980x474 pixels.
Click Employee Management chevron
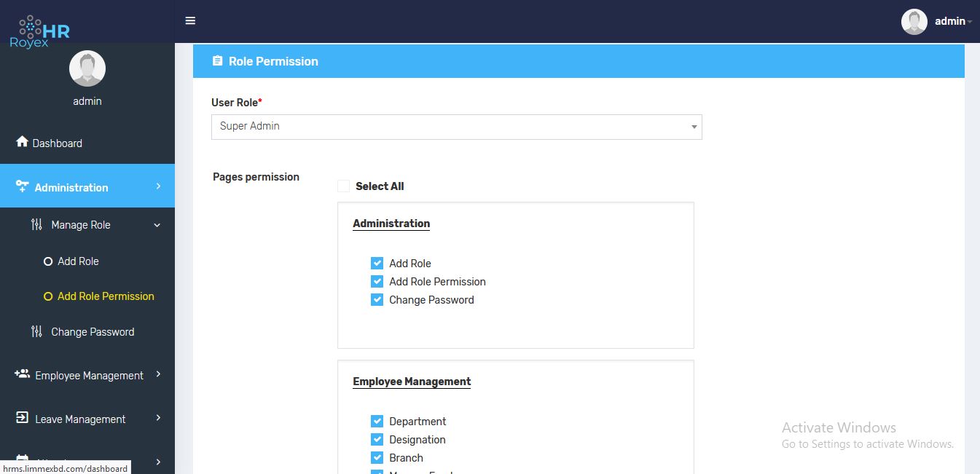click(158, 374)
